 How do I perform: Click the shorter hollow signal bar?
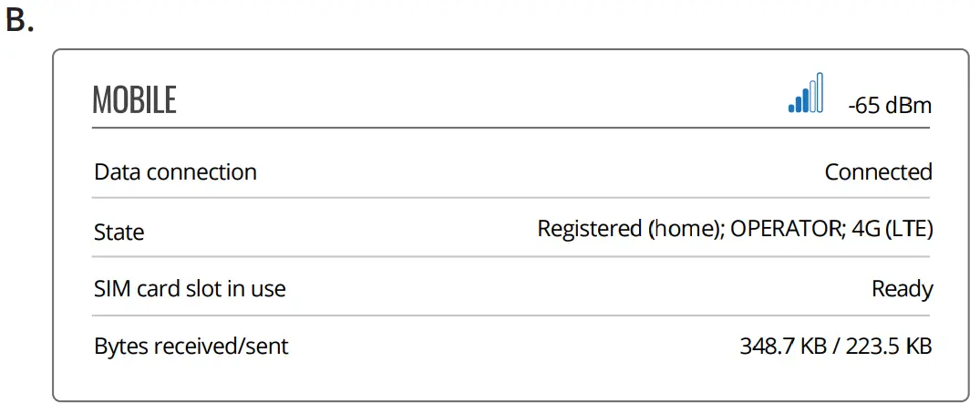tap(811, 97)
